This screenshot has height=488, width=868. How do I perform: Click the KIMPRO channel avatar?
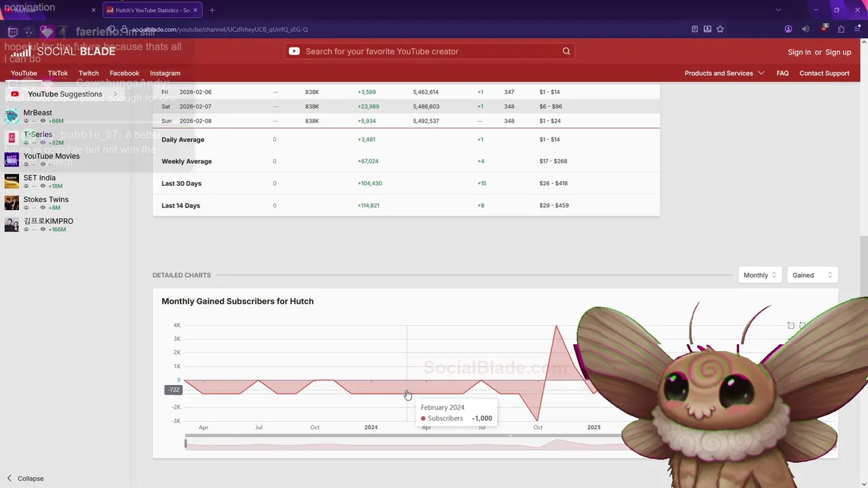[12, 225]
